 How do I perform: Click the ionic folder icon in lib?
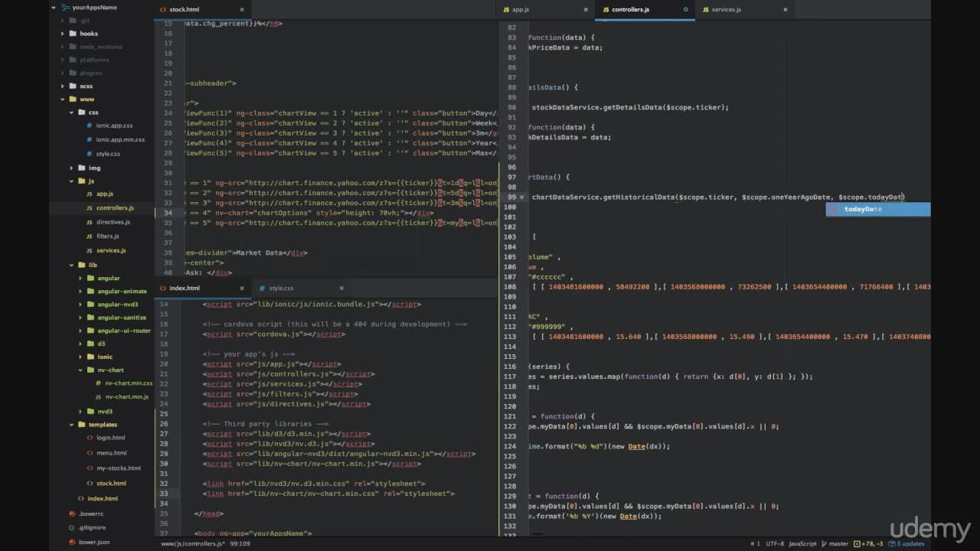pos(90,357)
